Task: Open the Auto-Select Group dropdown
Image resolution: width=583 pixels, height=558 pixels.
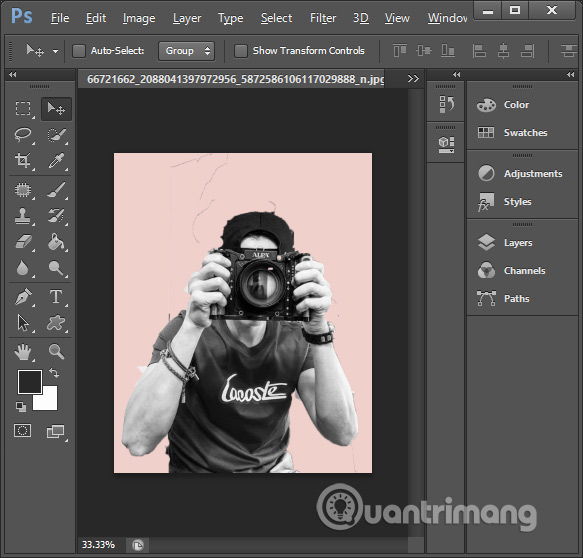Action: click(x=186, y=51)
